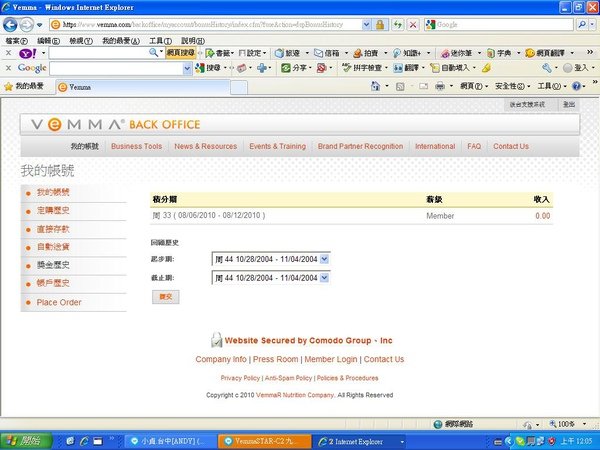The image size is (600, 450).
Task: Click Google toolbar yellow highlighter icon
Action: coord(486,68)
